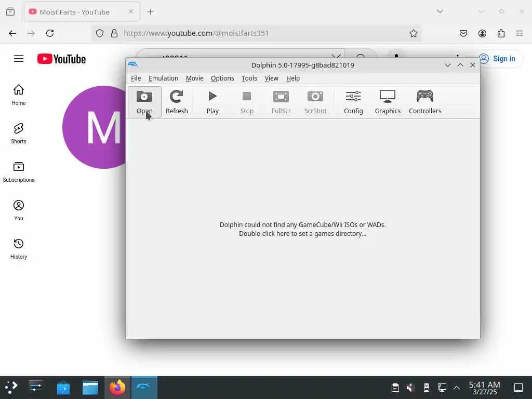The width and height of the screenshot is (532, 399).
Task: Open the Help menu in Dolphin
Action: click(293, 78)
